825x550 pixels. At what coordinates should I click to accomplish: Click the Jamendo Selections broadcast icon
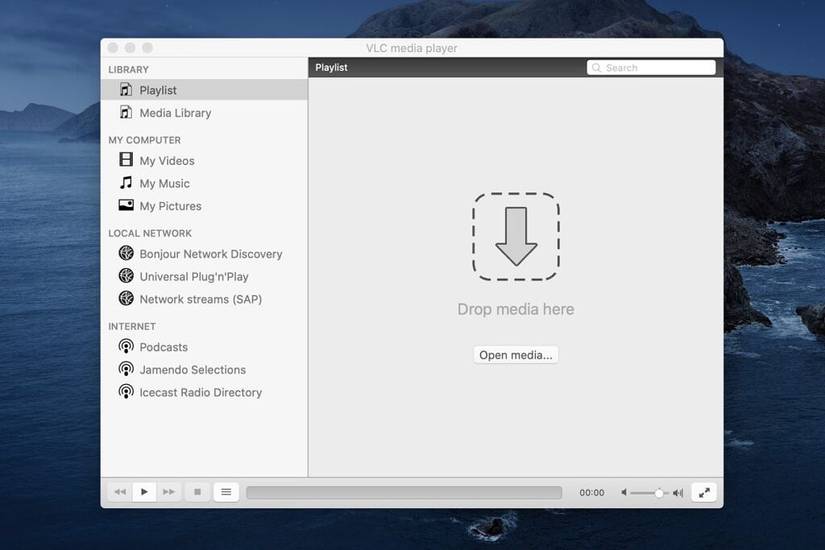[x=126, y=369]
